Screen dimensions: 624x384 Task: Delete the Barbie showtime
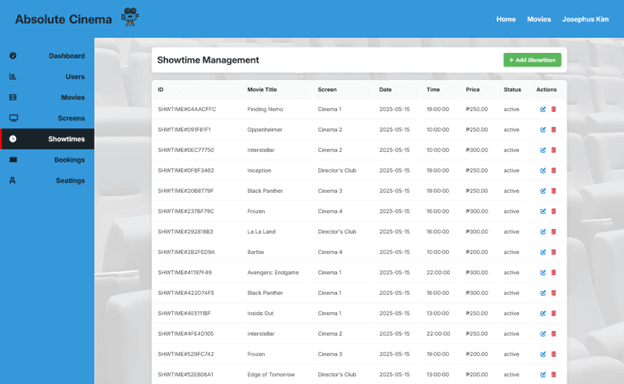[554, 252]
